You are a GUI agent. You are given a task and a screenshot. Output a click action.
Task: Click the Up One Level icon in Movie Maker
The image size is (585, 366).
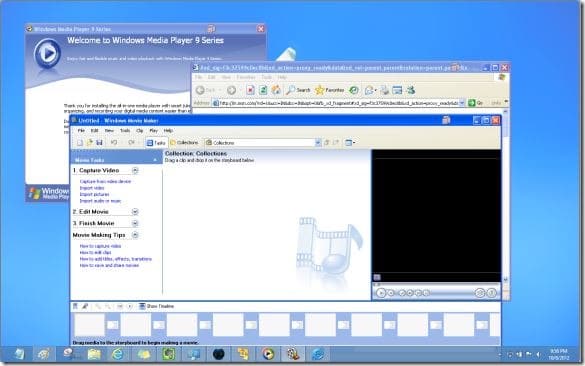[327, 143]
